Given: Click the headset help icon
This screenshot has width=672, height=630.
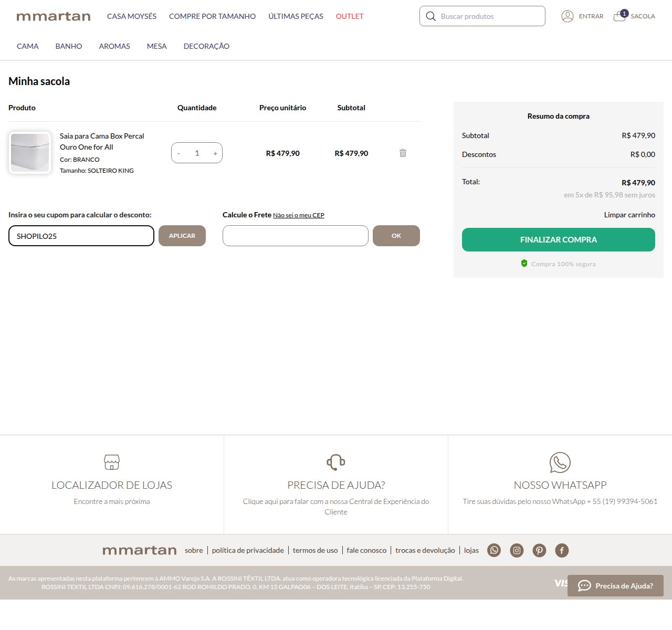Looking at the screenshot, I should [x=336, y=462].
